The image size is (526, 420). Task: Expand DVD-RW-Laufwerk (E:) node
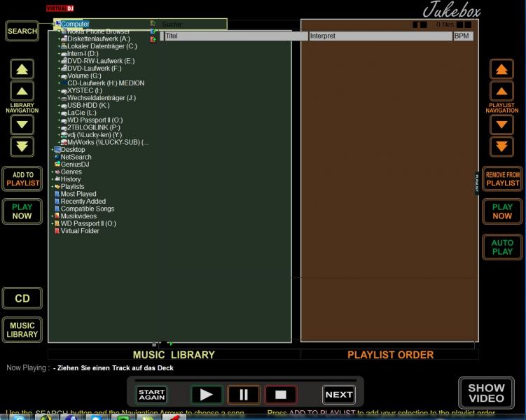point(59,61)
